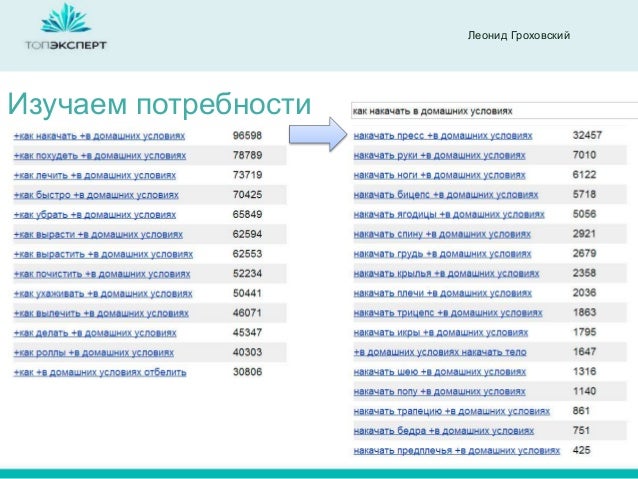Click the count value 73719
The height and width of the screenshot is (479, 638).
click(x=247, y=175)
